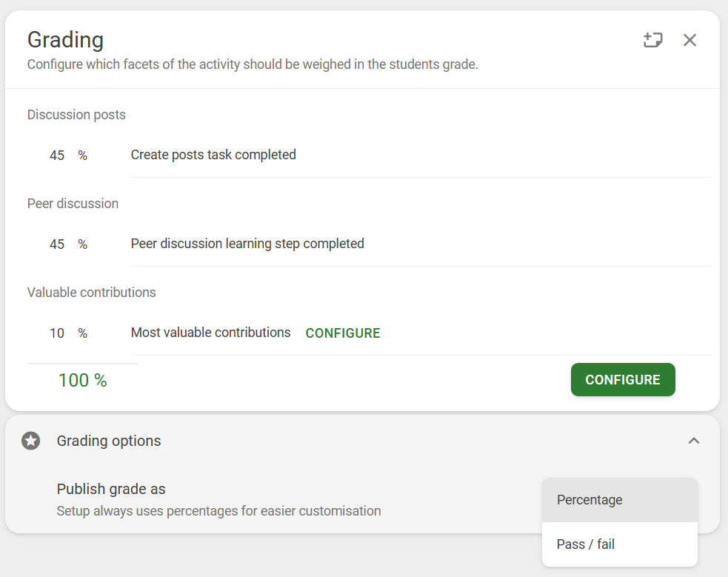The width and height of the screenshot is (728, 577).
Task: Click the 100 % total indicator
Action: pos(83,380)
